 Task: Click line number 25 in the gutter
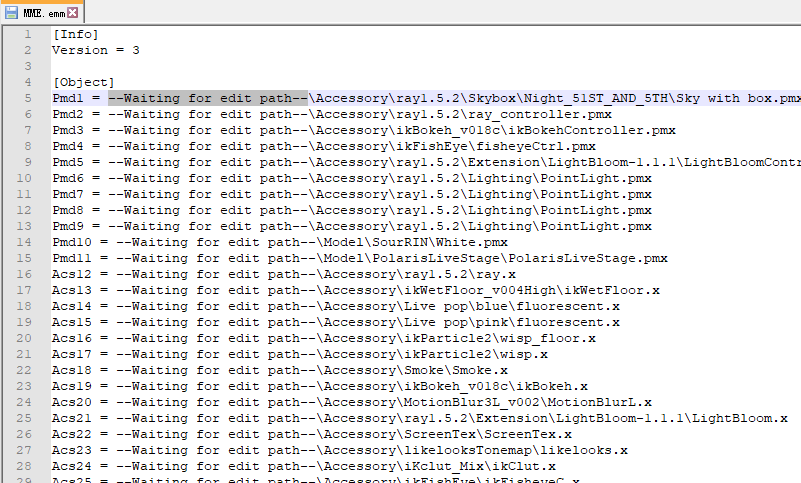coord(24,418)
